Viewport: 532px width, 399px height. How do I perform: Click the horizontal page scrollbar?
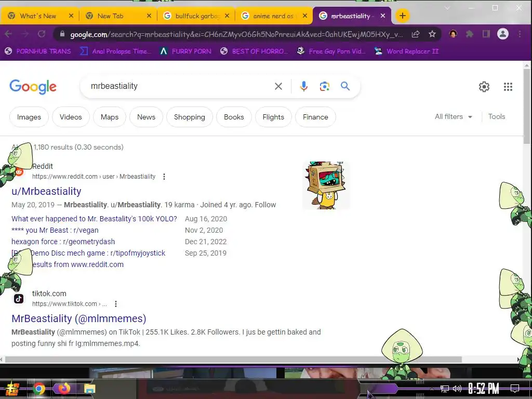coord(233,360)
